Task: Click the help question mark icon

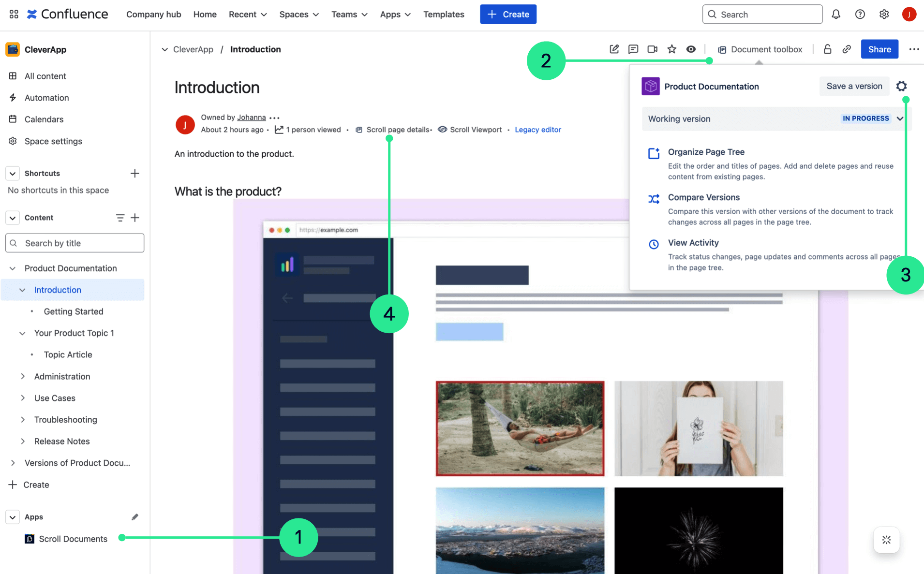Action: pyautogui.click(x=860, y=15)
